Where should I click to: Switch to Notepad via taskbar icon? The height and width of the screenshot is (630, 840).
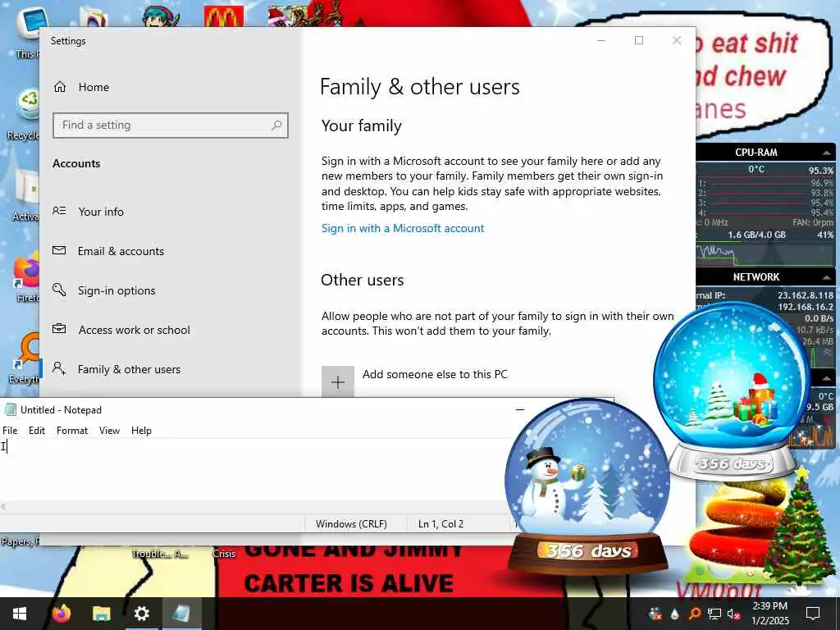[181, 614]
